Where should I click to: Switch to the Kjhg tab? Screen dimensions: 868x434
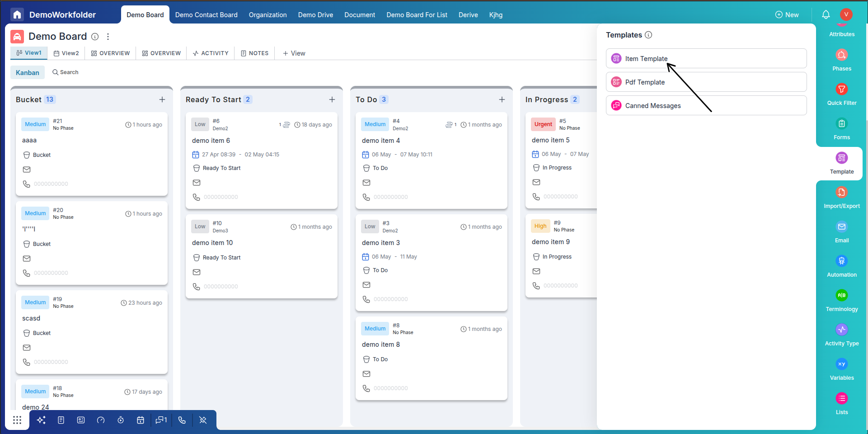(x=496, y=15)
